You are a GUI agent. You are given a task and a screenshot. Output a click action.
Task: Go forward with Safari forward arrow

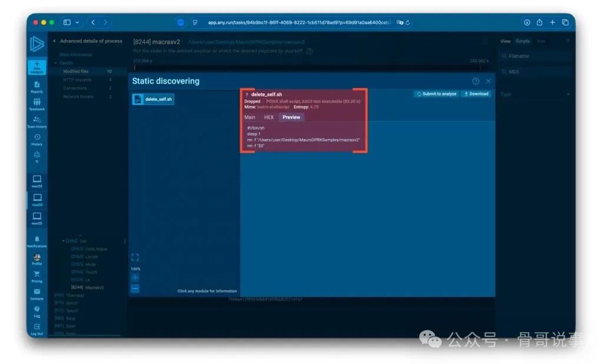(105, 22)
